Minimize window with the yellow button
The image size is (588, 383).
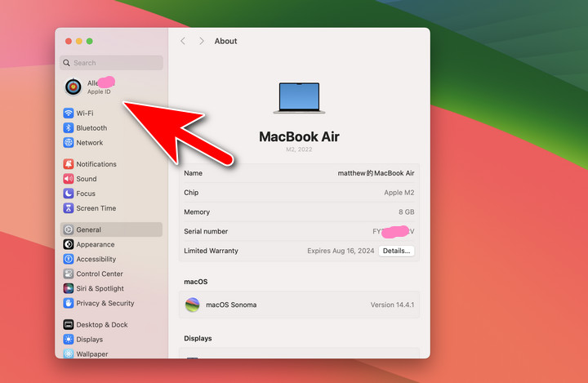(x=78, y=41)
